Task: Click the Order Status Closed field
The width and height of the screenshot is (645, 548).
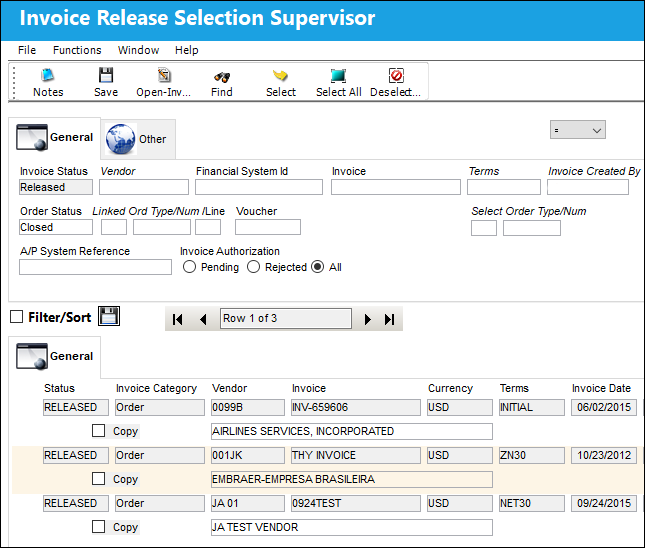Action: tap(56, 227)
